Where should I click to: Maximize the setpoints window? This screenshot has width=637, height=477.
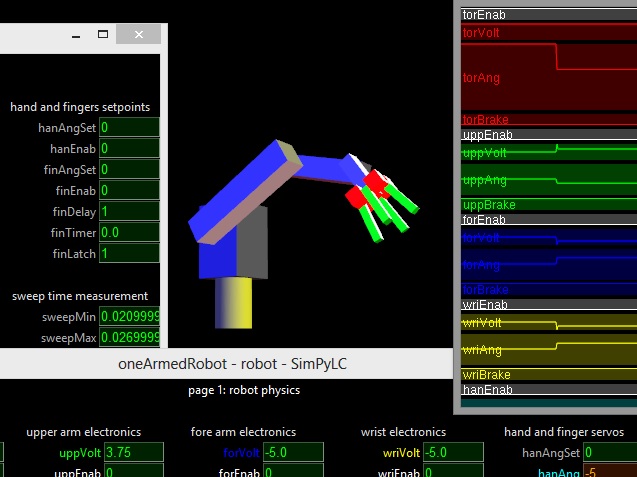point(103,35)
